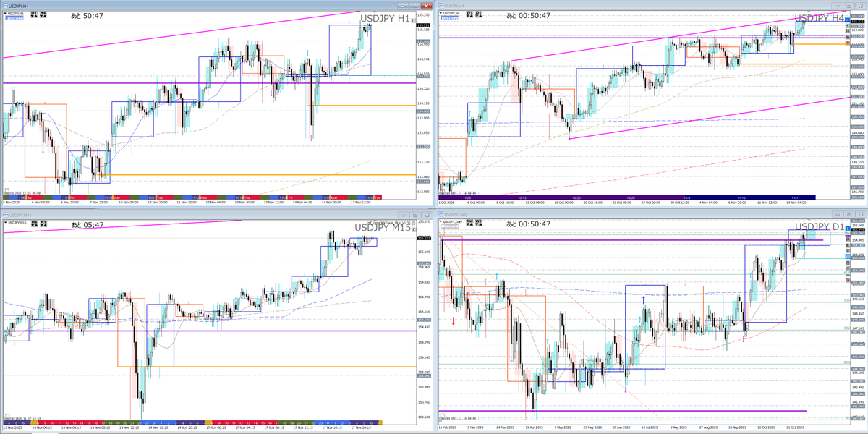The height and width of the screenshot is (434, 868).
Task: Click the USDJPY,H1 window title icon
Action: point(6,6)
